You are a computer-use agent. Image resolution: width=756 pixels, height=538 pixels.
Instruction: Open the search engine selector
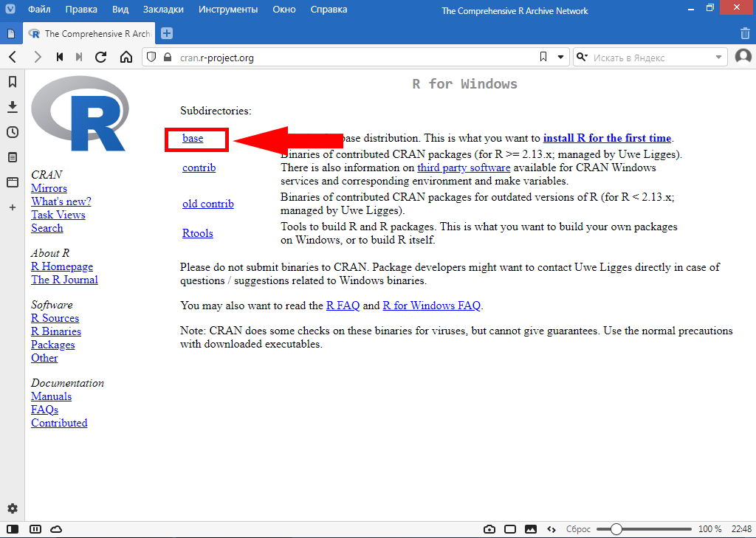582,58
